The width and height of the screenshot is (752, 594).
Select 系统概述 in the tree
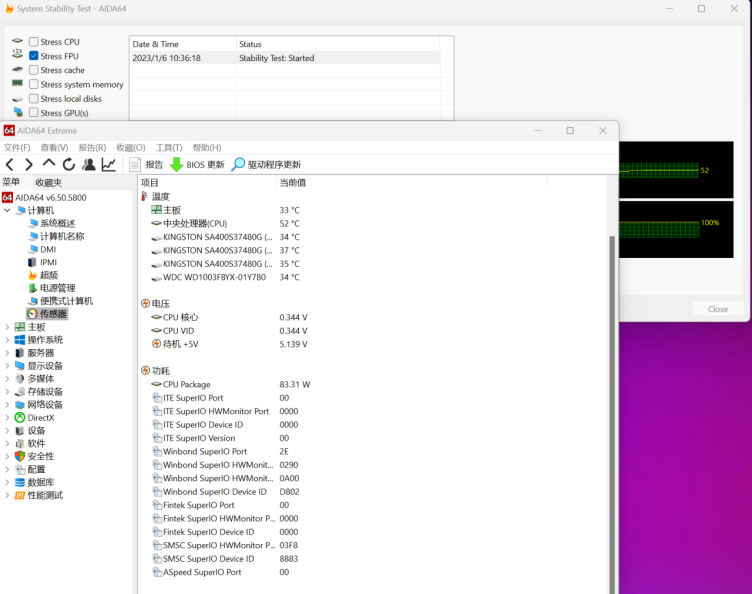(57, 224)
